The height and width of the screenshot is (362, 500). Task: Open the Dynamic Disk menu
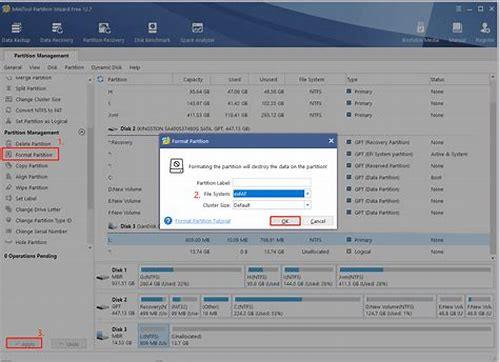click(x=106, y=67)
